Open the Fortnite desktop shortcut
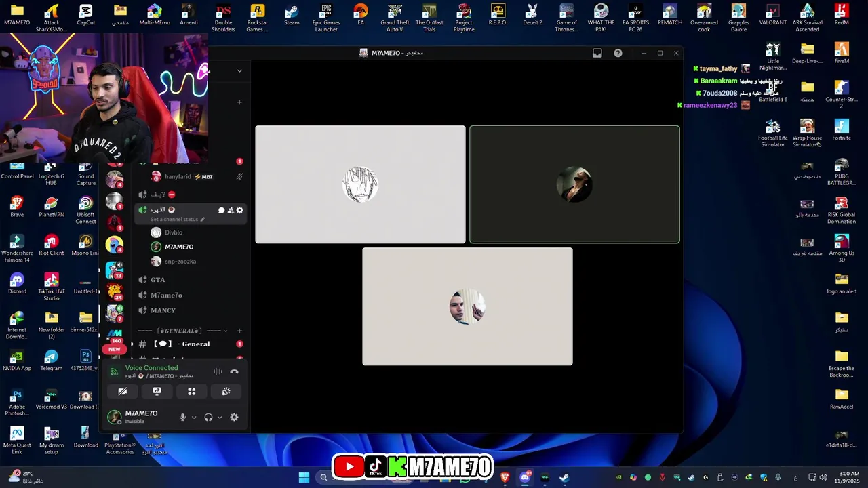The width and height of the screenshot is (868, 488). pyautogui.click(x=842, y=130)
